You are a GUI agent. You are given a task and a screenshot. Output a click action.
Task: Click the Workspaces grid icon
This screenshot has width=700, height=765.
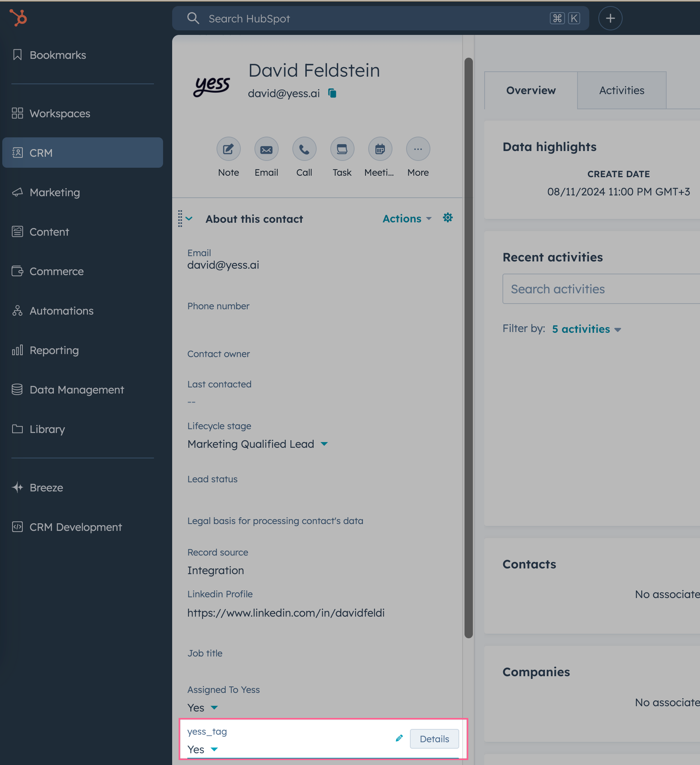(x=17, y=113)
